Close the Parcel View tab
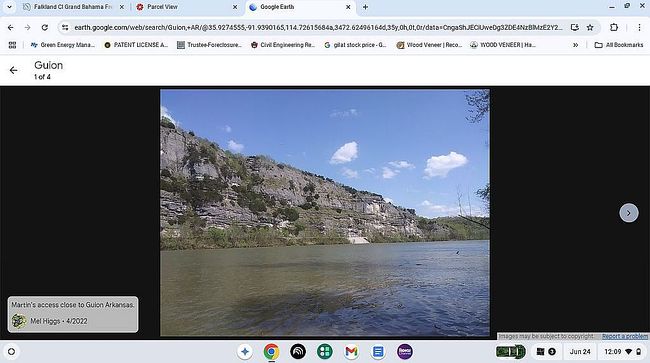Viewport: 650px width, 363px height. pyautogui.click(x=235, y=7)
